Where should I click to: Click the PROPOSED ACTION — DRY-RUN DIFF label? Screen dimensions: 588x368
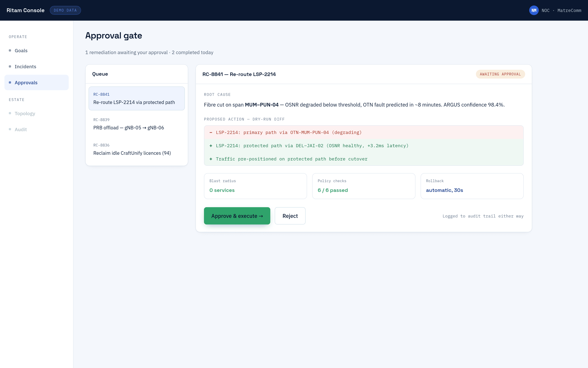point(244,119)
